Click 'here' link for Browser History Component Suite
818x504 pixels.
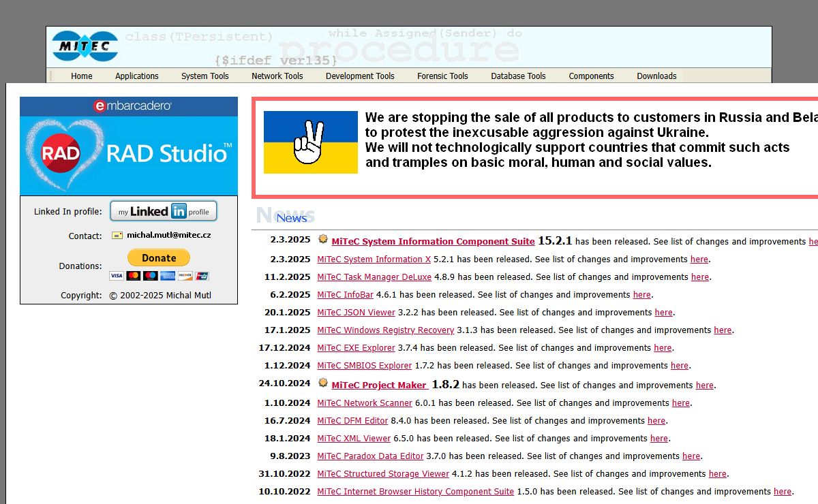[x=783, y=492]
